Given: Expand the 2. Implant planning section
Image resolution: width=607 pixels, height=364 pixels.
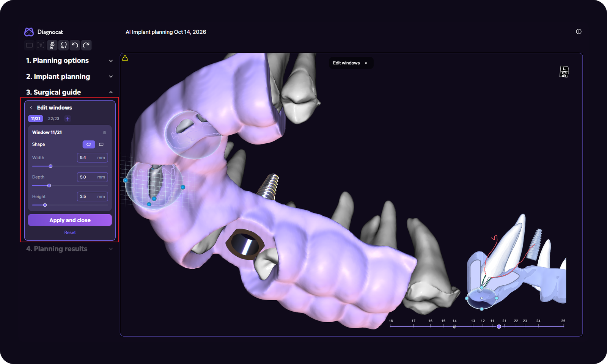Looking at the screenshot, I should pos(111,77).
